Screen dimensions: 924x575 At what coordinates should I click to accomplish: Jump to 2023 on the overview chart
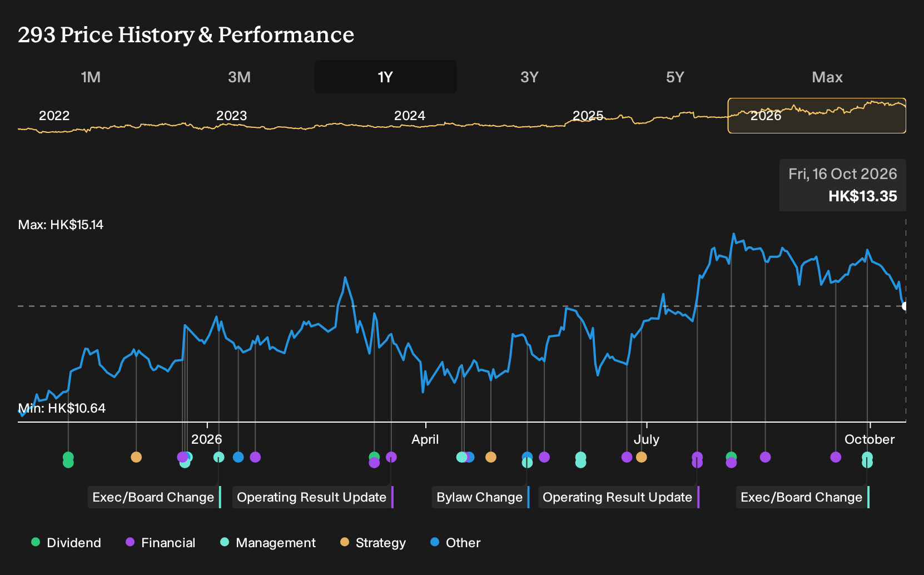(x=231, y=116)
